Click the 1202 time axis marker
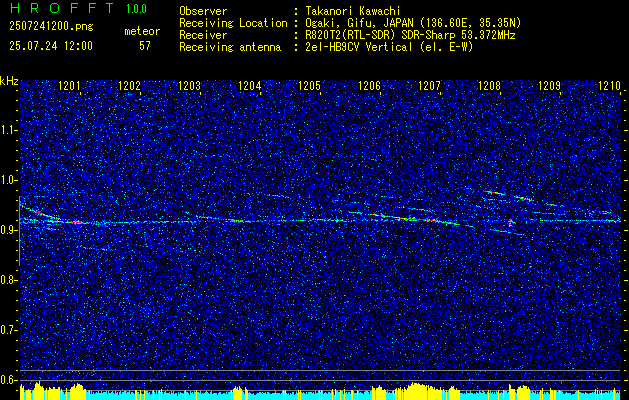Viewport: 629px width, 400px height. 130,85
